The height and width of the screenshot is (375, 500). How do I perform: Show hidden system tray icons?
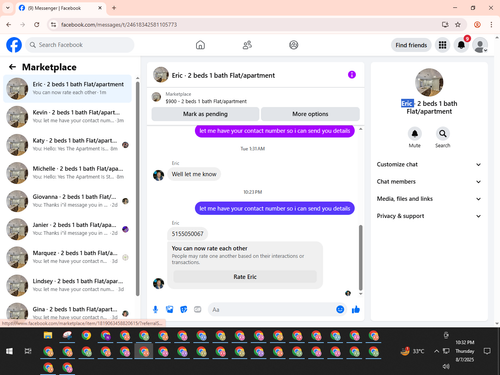point(436,351)
